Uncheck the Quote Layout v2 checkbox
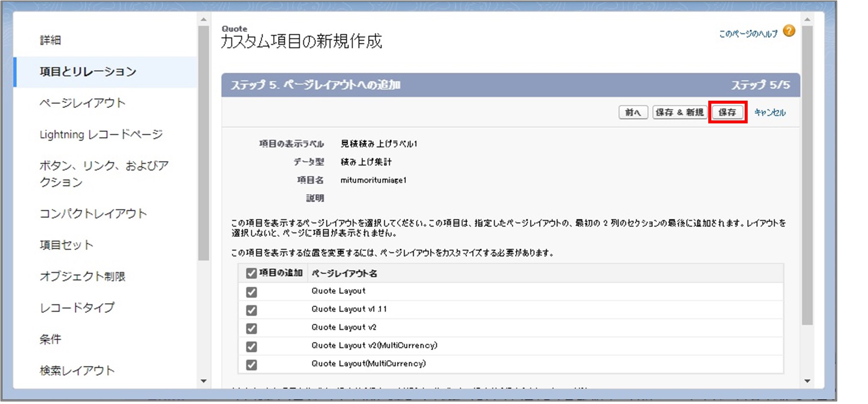This screenshot has height=404, width=868. (x=251, y=329)
